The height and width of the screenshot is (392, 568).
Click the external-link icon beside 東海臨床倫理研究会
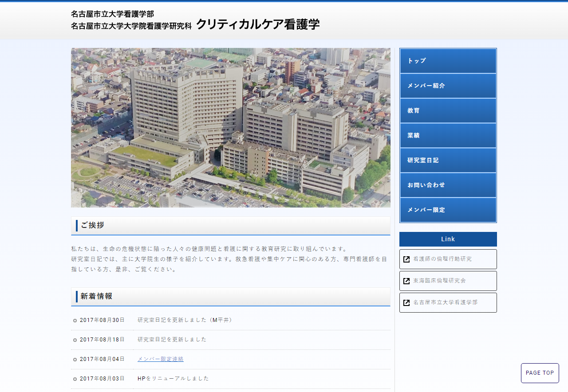[406, 281]
